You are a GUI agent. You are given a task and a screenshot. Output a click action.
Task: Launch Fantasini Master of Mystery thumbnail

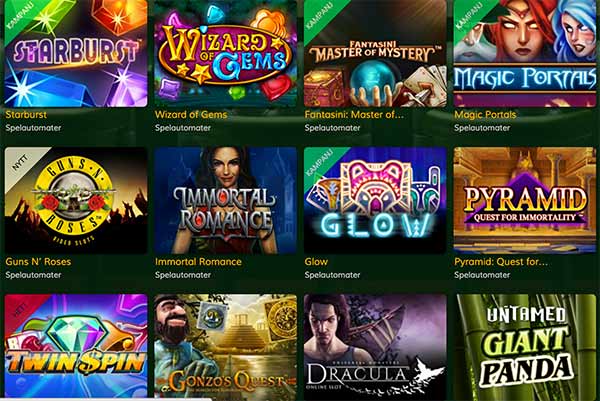tap(375, 53)
